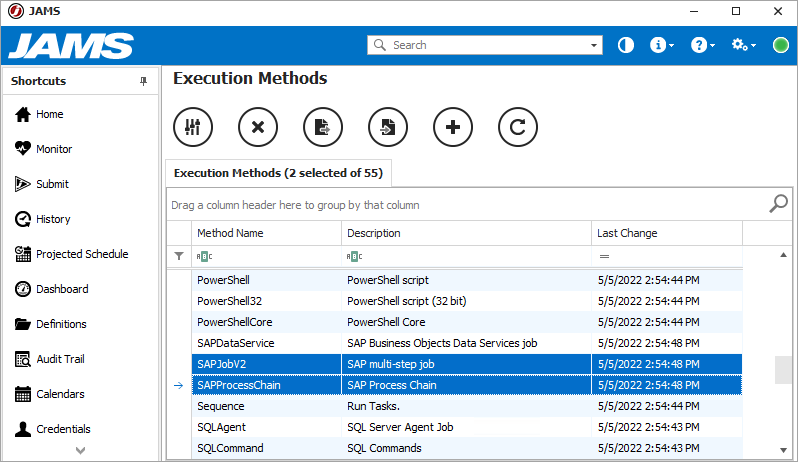Viewport: 798px width, 462px height.
Task: Click 'SAP multi-step job' description cell
Action: click(466, 364)
